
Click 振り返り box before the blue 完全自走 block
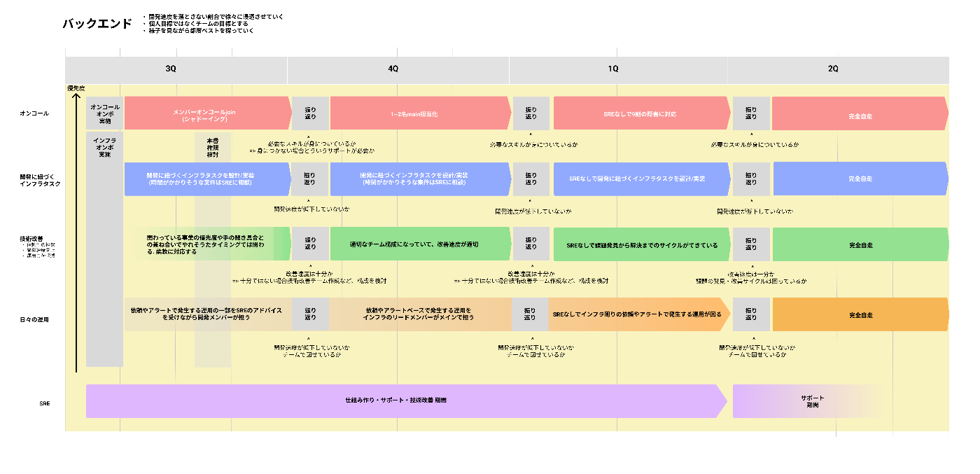[751, 179]
